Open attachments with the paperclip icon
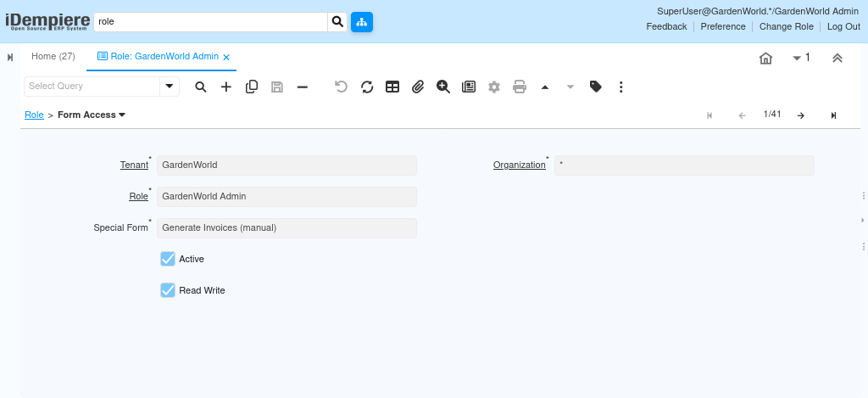Image resolution: width=868 pixels, height=398 pixels. (418, 87)
